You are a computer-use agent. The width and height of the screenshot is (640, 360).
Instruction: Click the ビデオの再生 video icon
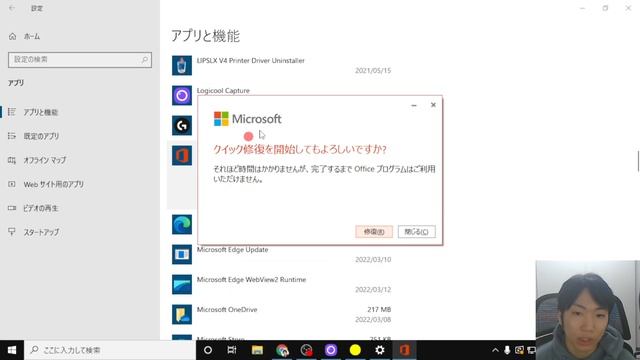12,208
